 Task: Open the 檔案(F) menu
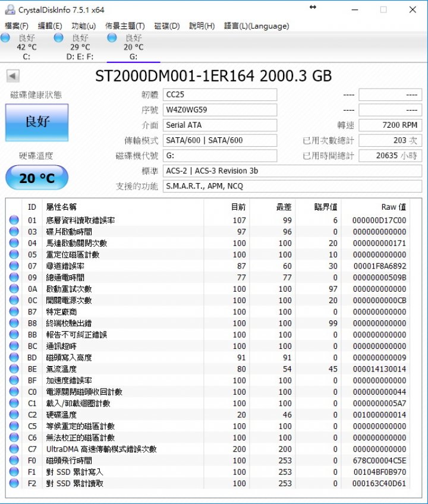(x=17, y=26)
